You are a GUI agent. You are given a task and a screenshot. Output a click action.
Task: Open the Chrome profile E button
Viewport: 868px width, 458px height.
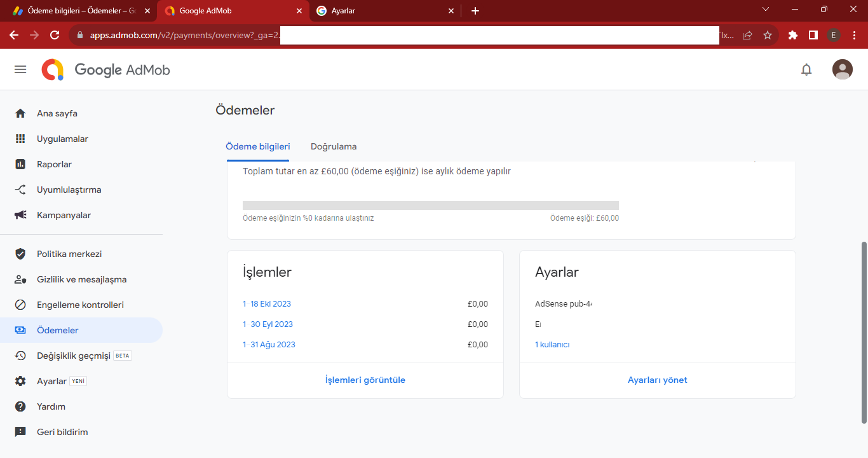point(834,36)
